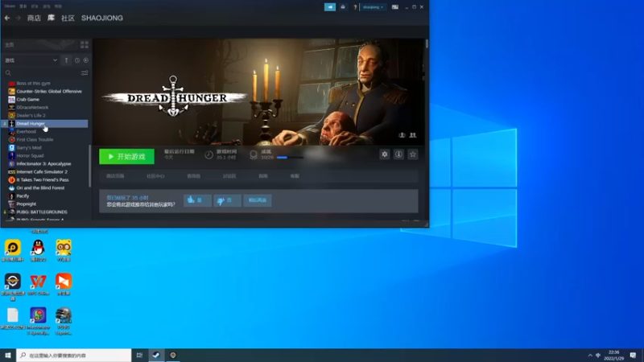Go to 社区 community section
The image size is (644, 362).
coord(68,18)
